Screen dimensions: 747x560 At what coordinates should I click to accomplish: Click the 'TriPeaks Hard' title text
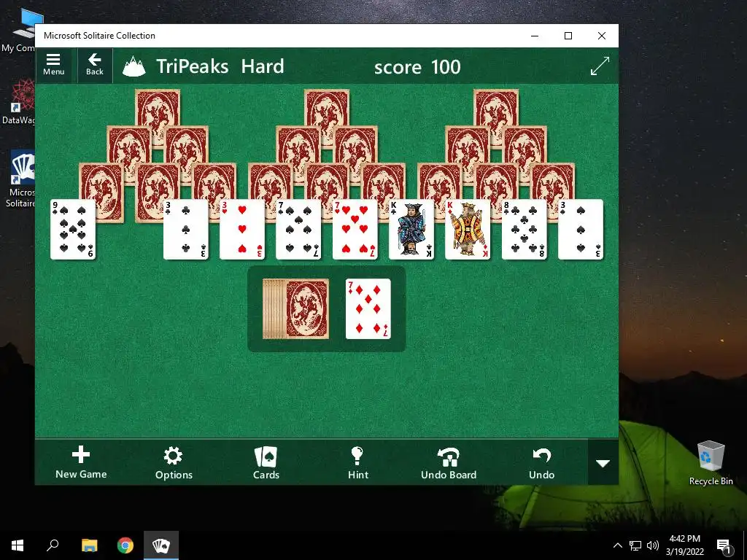(220, 66)
